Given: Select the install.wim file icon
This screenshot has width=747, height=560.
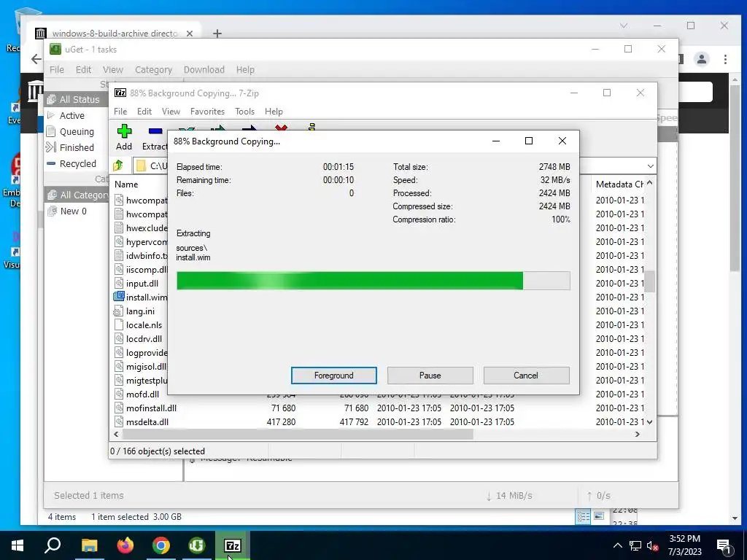Looking at the screenshot, I should (x=119, y=297).
